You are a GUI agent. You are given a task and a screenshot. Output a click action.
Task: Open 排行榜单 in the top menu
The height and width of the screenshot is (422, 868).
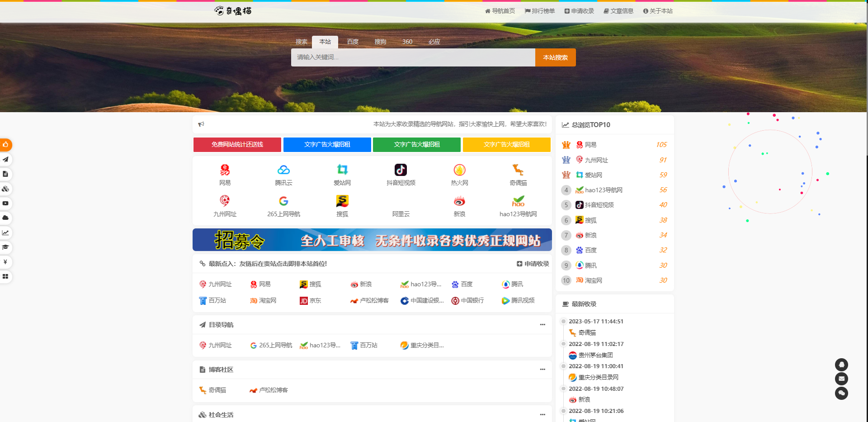(x=540, y=11)
